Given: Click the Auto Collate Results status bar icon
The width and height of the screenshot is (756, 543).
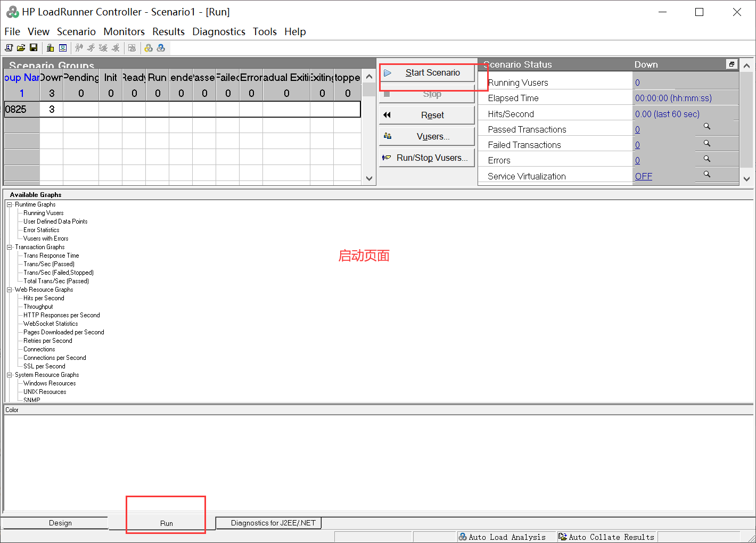Looking at the screenshot, I should pos(563,537).
